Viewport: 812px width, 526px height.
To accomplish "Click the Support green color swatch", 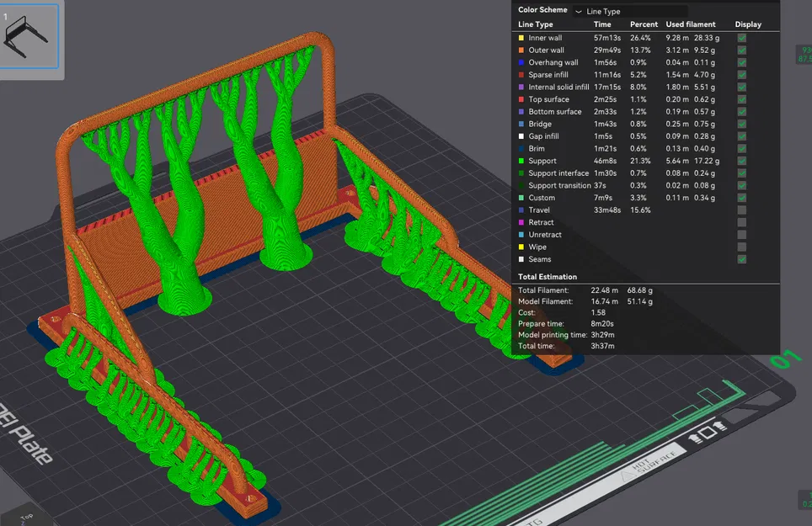I will click(521, 161).
